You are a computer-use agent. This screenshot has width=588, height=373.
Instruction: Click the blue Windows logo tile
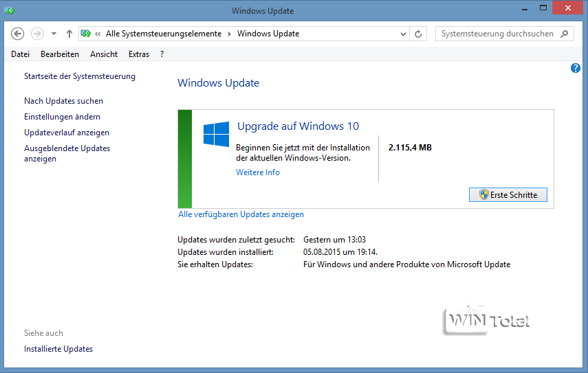pos(216,134)
